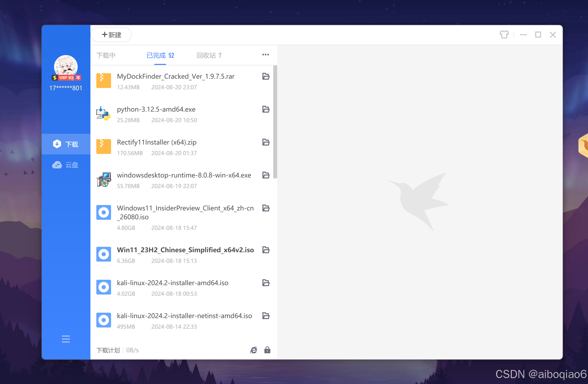Click account name 17******801

pos(66,88)
